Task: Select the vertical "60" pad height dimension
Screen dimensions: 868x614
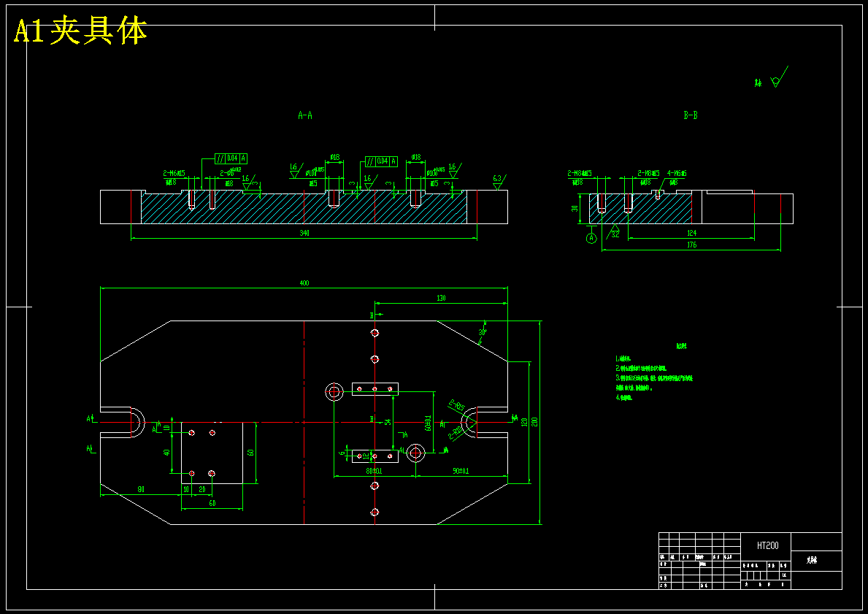Action: click(x=251, y=453)
